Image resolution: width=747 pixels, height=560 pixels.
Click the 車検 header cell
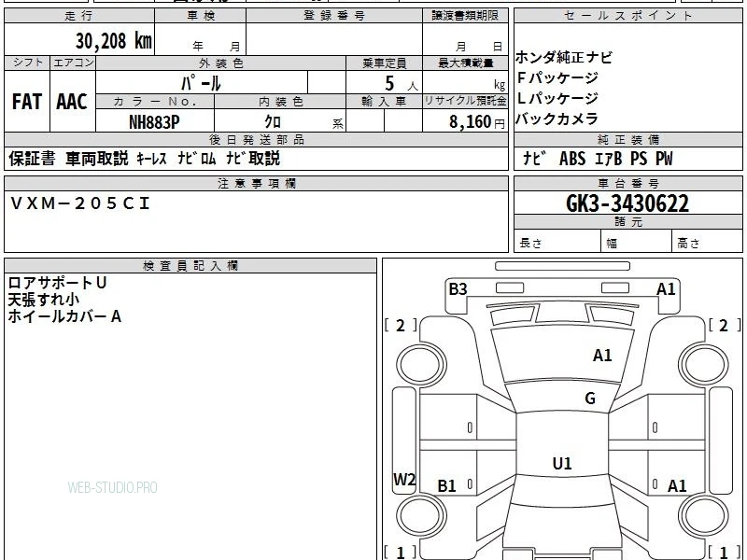click(201, 16)
